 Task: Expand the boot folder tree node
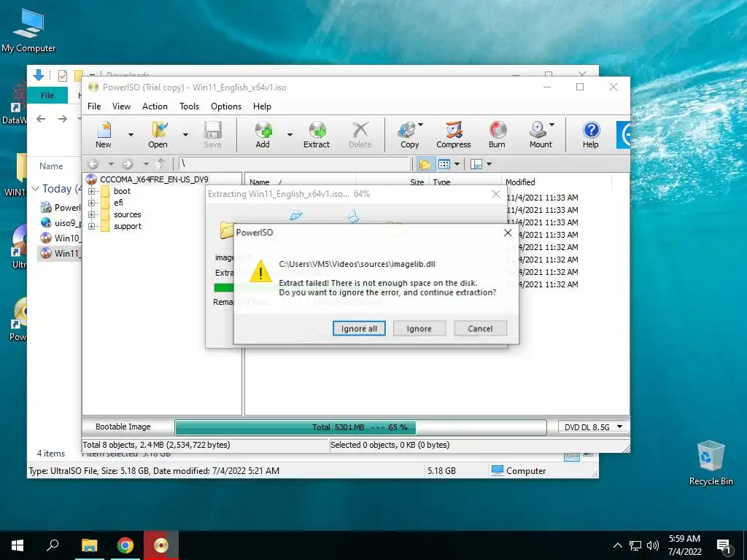coord(91,191)
